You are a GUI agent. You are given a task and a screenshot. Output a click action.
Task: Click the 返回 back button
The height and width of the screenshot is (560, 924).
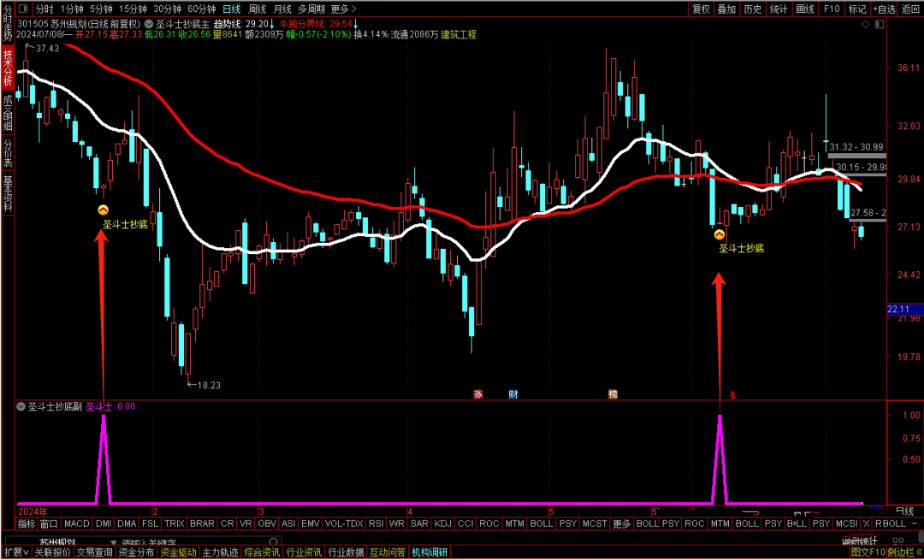(910, 9)
